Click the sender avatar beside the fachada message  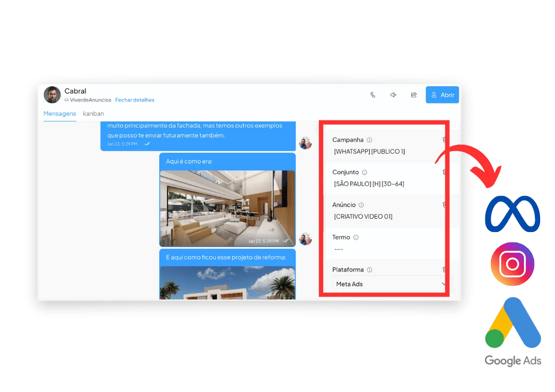(x=305, y=143)
